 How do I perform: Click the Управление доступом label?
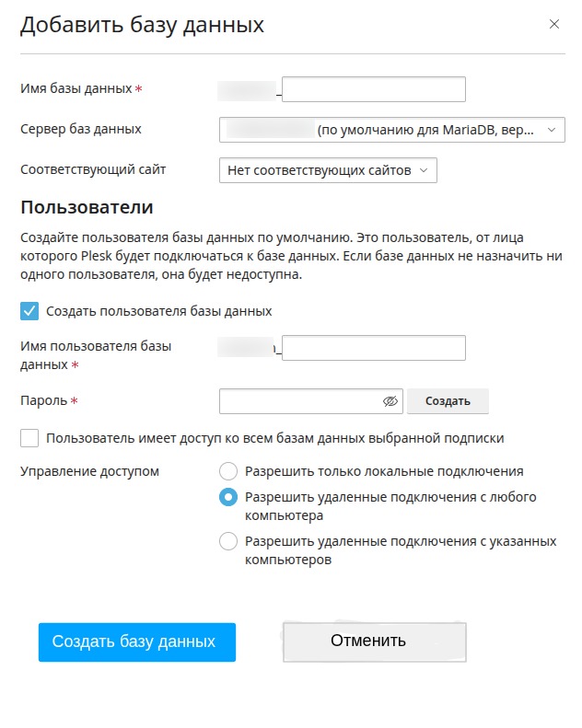click(x=89, y=471)
